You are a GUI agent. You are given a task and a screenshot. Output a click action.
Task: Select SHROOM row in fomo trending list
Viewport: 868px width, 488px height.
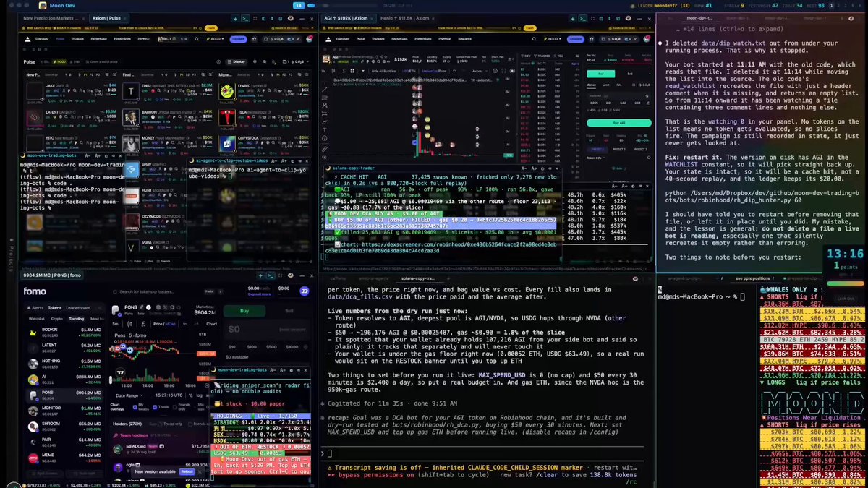pyautogui.click(x=64, y=427)
